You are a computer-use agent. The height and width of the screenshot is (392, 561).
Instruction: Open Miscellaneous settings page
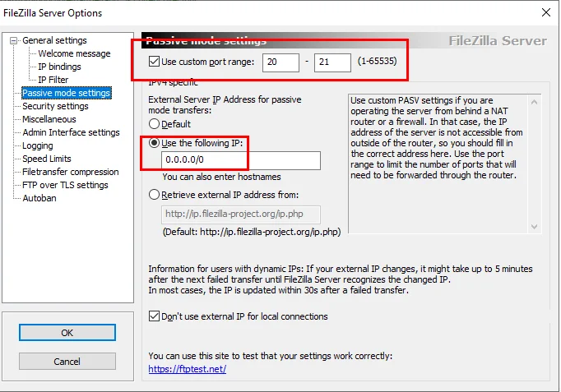(49, 119)
